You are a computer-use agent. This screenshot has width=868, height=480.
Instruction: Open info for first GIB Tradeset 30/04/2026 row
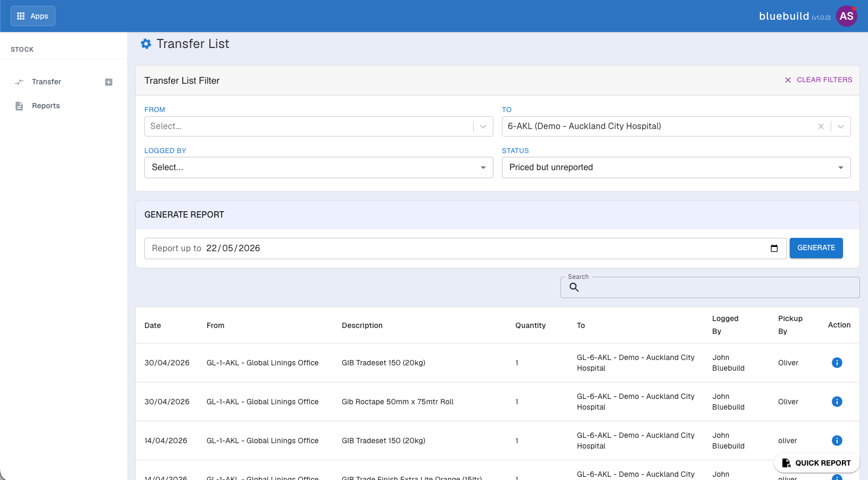[837, 363]
